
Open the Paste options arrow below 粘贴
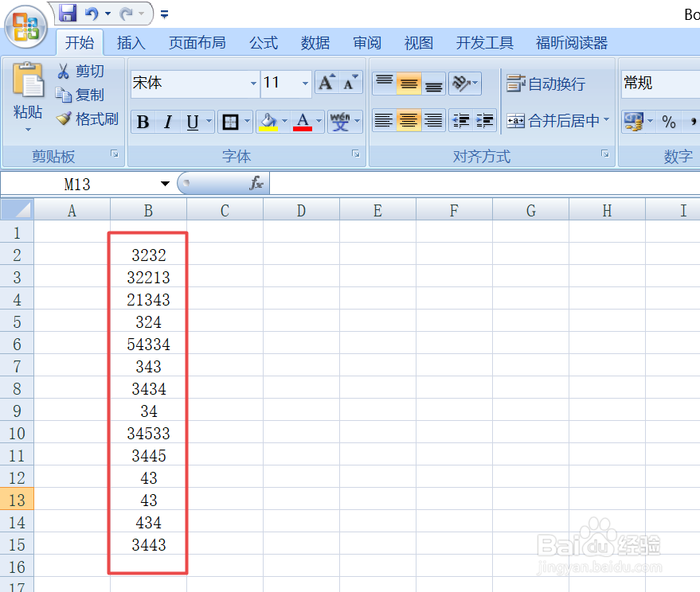(x=28, y=130)
